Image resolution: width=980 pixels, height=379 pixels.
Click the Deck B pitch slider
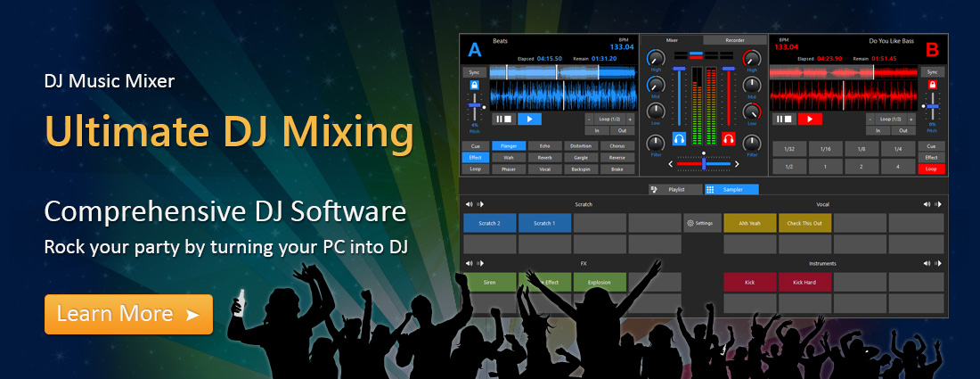point(933,107)
